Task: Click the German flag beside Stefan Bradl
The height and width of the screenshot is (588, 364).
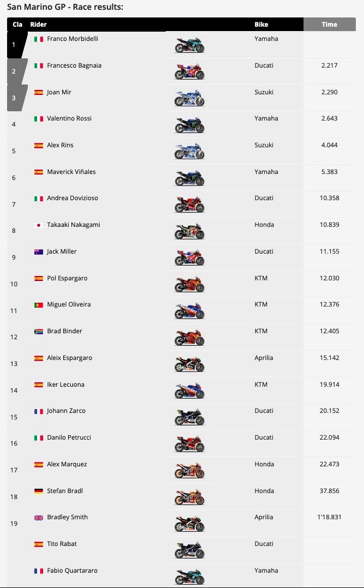Action: [39, 491]
